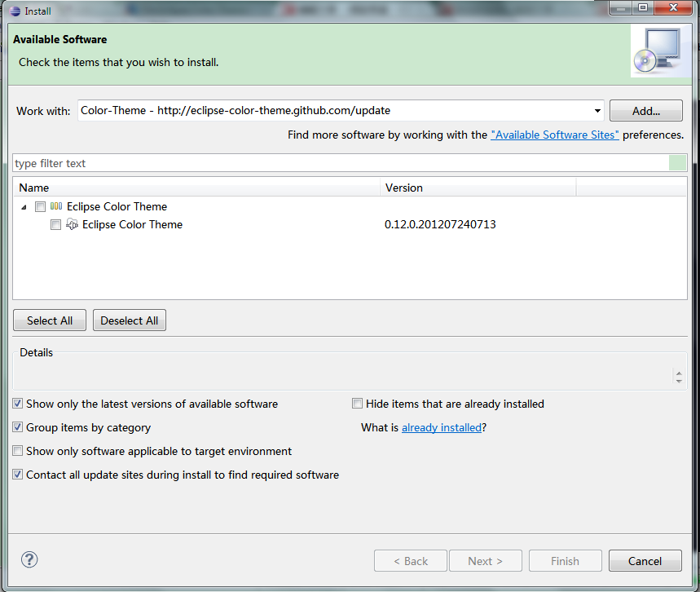The width and height of the screenshot is (700, 592).
Task: Select the child Eclipse Color Theme row label
Action: point(132,224)
